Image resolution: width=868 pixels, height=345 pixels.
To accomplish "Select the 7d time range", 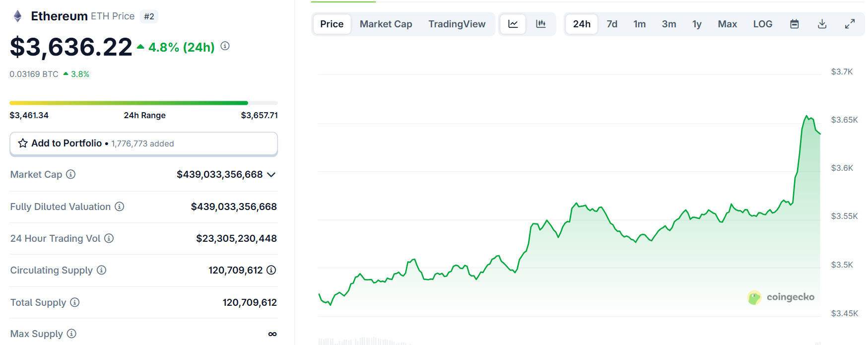I will coord(612,24).
